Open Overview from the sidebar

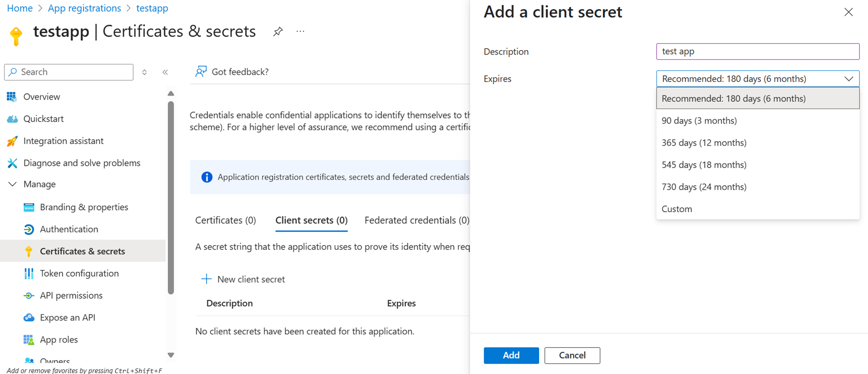click(42, 96)
